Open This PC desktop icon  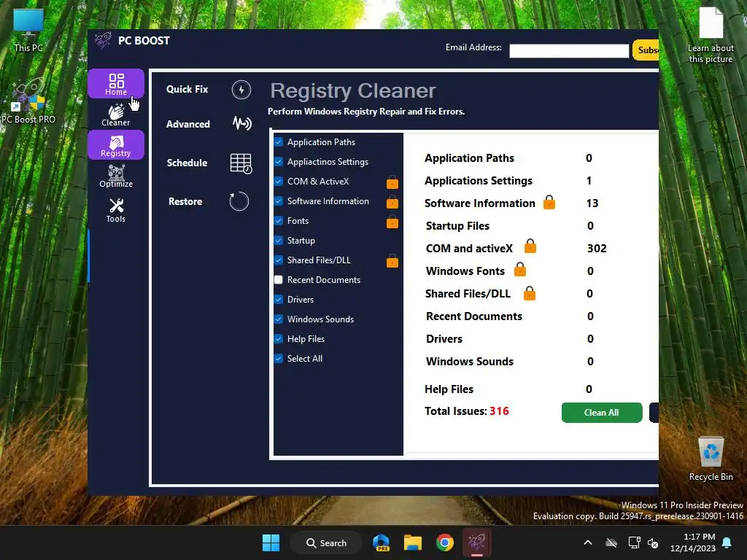pyautogui.click(x=28, y=29)
